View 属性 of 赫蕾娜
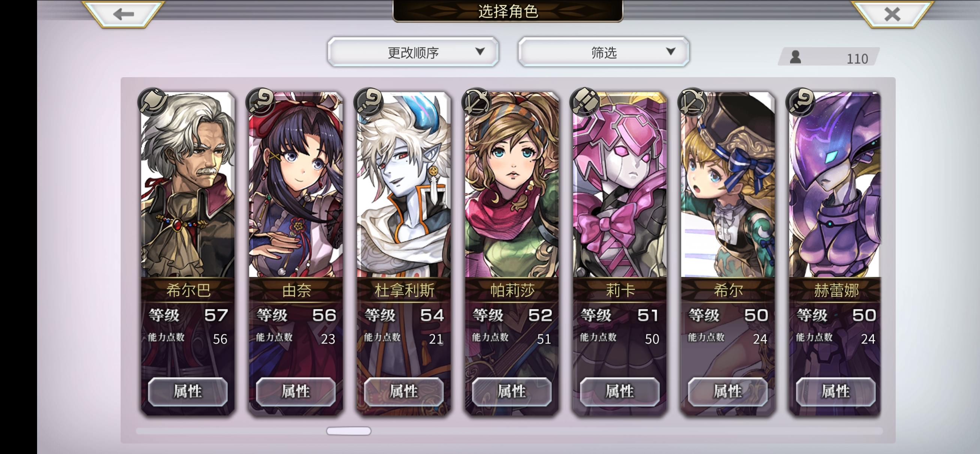 (x=835, y=391)
